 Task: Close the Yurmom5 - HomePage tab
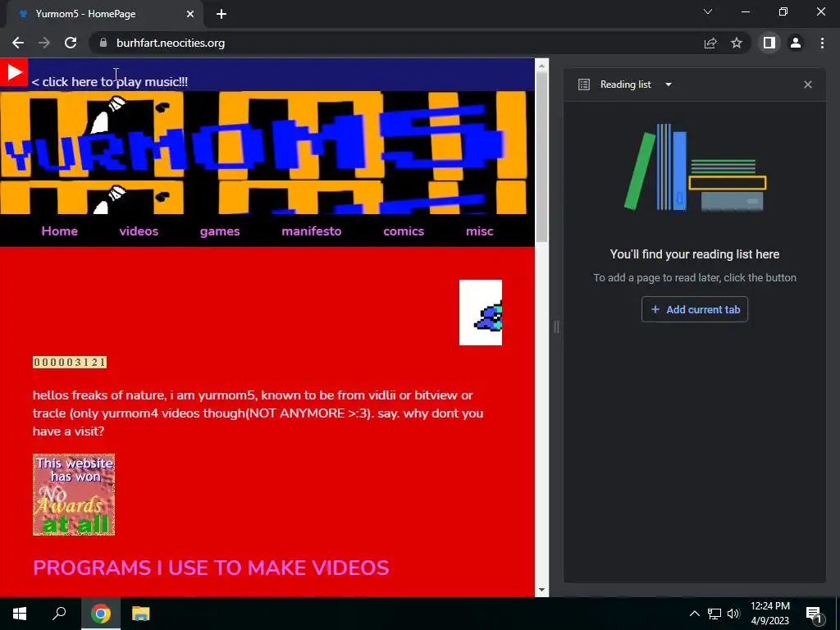point(190,14)
